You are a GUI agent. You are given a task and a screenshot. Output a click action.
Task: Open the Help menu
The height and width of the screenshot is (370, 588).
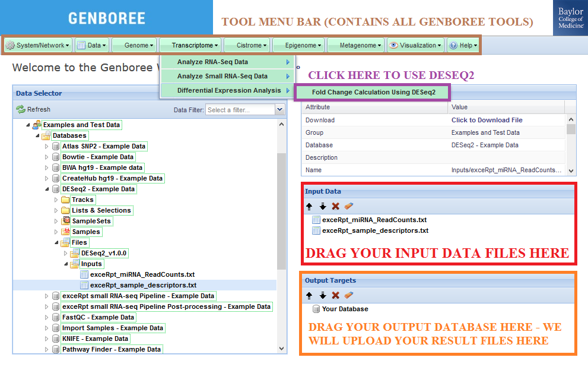[x=463, y=45]
